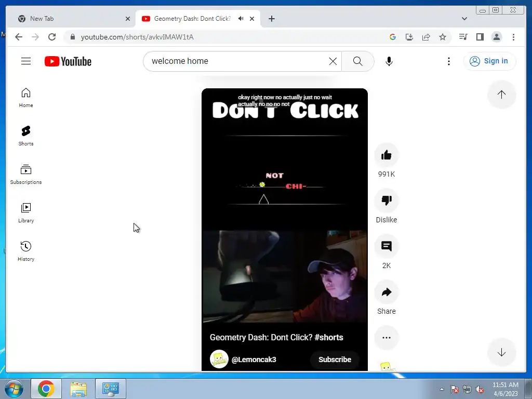Click the sound thumbnail below more actions
Image resolution: width=532 pixels, height=399 pixels.
point(386,366)
